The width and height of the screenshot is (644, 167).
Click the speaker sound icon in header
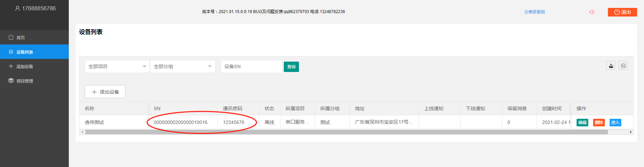coord(592,12)
